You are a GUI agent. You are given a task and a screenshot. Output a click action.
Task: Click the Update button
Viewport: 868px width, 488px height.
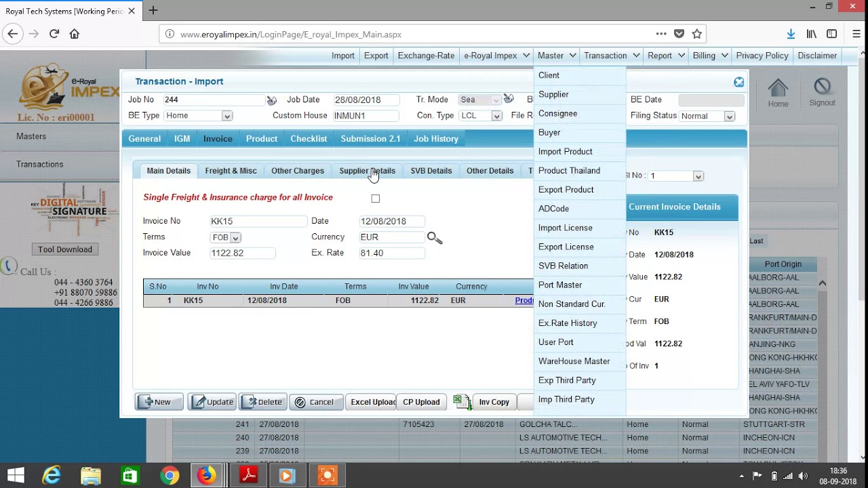coord(212,402)
